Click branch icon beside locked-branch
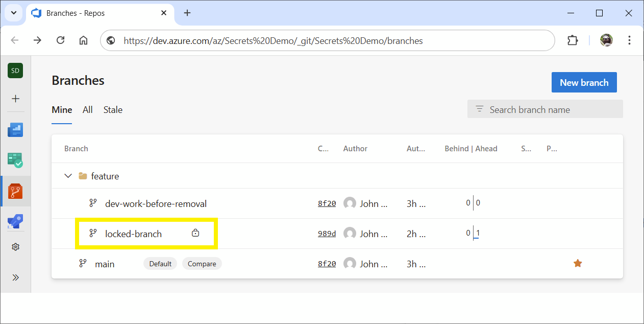The width and height of the screenshot is (644, 324). click(93, 234)
